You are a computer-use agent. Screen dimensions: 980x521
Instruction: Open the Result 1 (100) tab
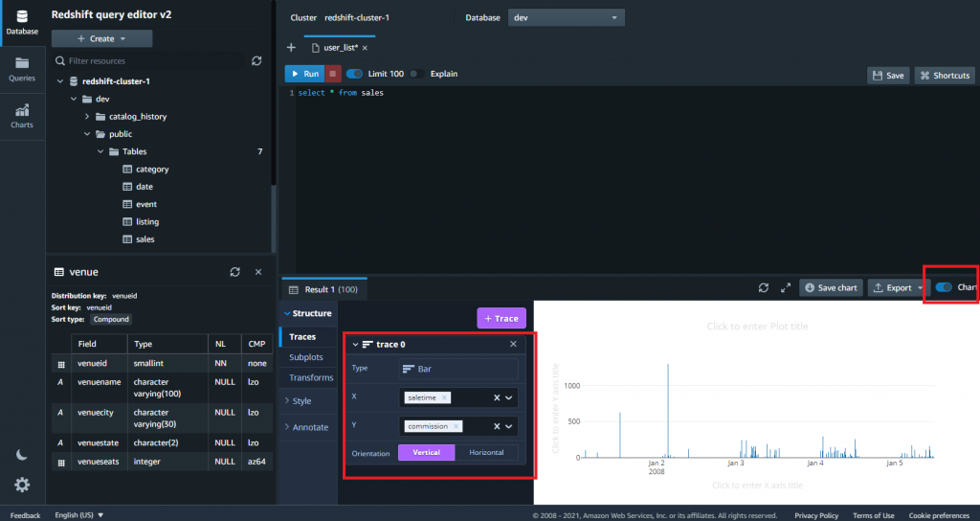click(323, 289)
